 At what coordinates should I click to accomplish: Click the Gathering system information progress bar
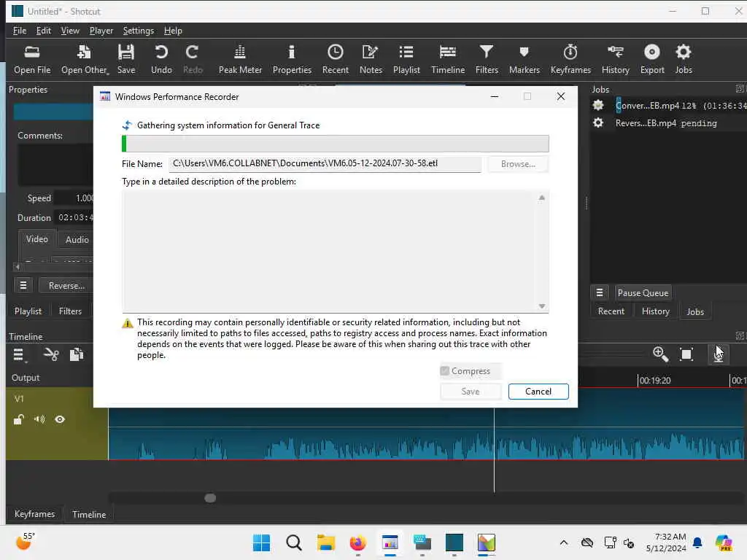point(336,144)
